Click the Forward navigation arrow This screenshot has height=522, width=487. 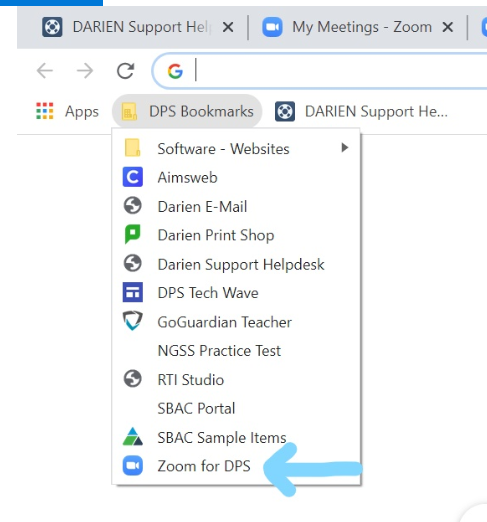[x=85, y=71]
